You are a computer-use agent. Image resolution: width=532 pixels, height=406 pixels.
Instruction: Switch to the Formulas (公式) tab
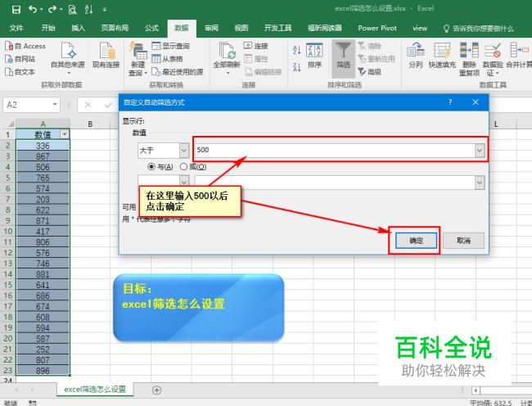coord(151,28)
